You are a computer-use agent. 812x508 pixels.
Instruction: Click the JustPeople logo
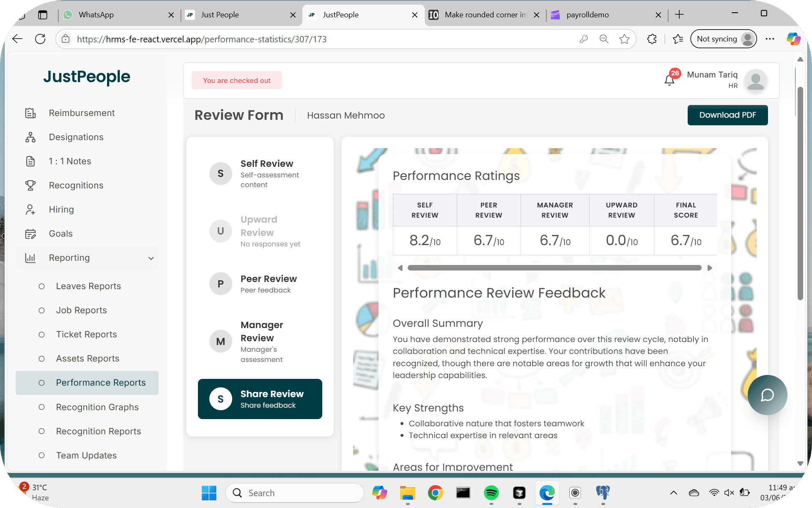87,77
